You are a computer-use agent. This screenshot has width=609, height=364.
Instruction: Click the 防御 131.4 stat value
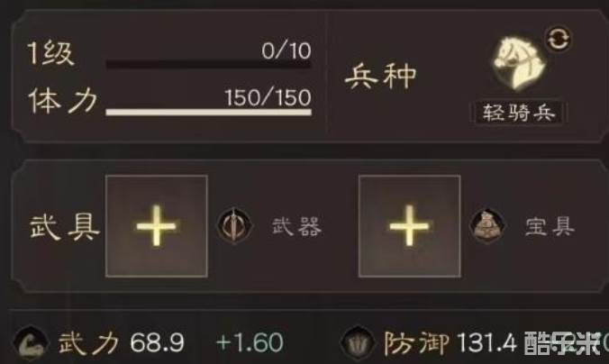tap(487, 343)
